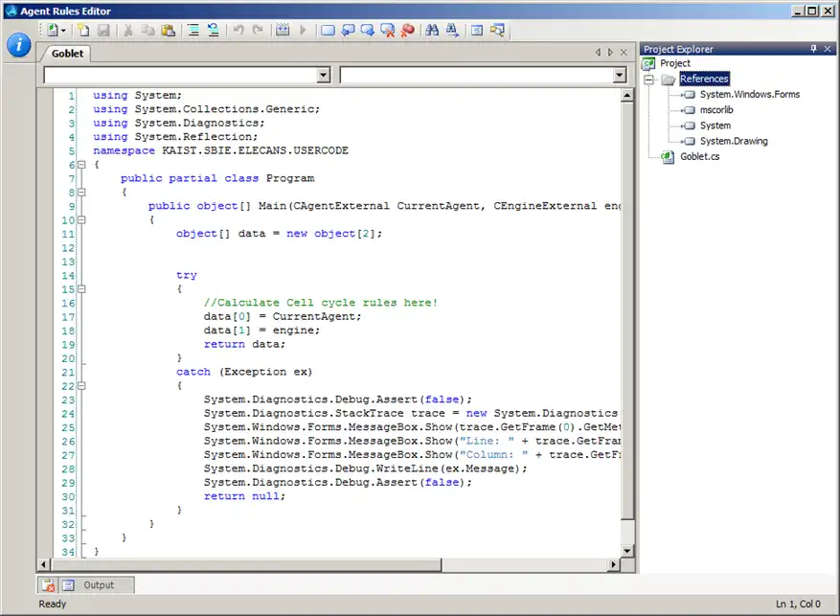Click the Find and Replace icon

click(452, 30)
